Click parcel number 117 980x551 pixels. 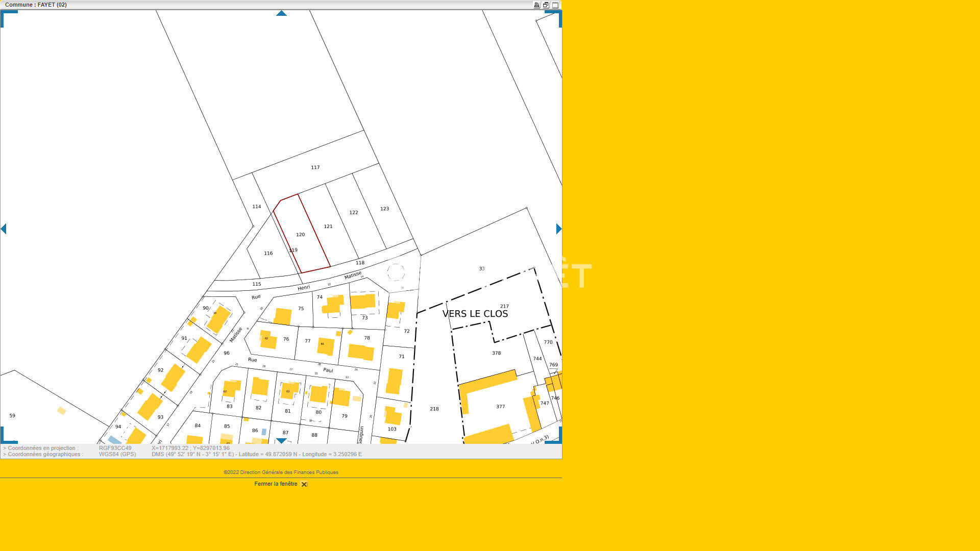click(x=315, y=167)
